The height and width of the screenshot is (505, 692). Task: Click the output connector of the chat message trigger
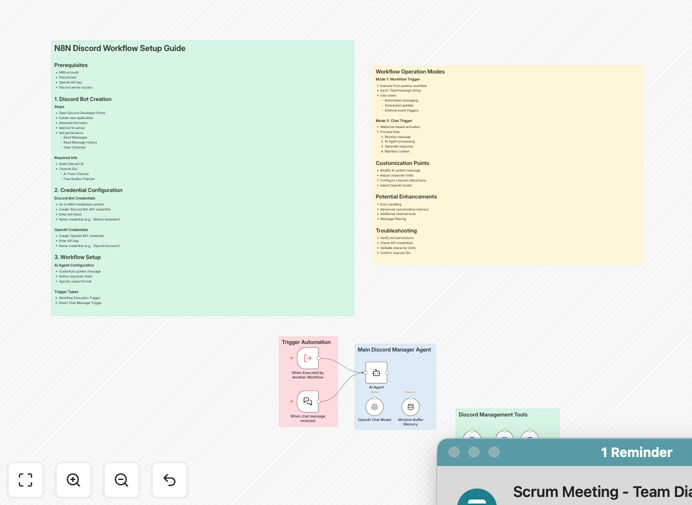pyautogui.click(x=319, y=401)
